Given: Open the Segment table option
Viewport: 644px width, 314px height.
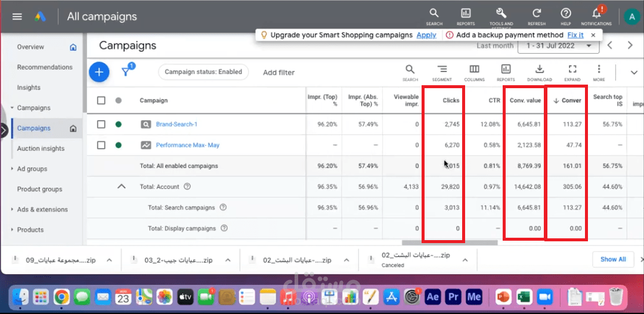Looking at the screenshot, I should coord(442,70).
